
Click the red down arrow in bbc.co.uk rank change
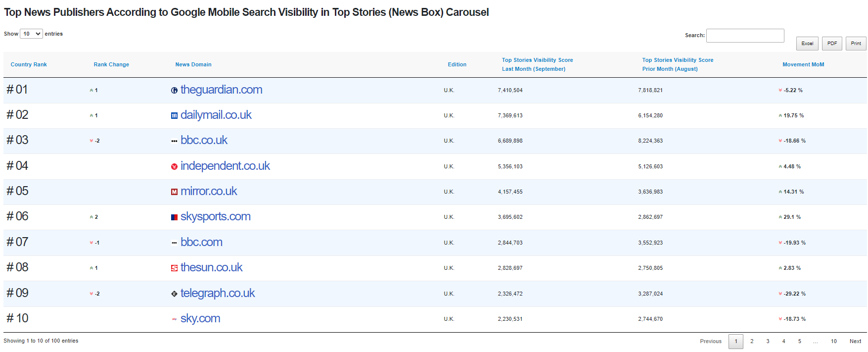(91, 141)
